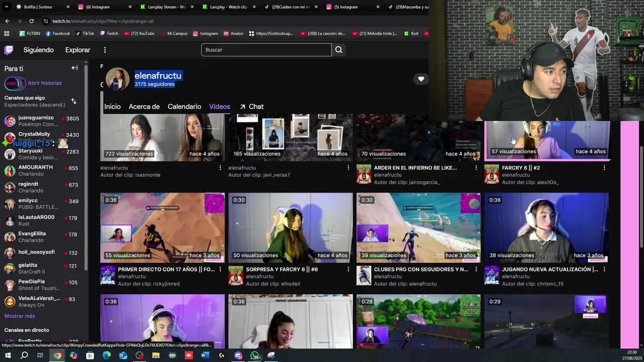Open the AMOURANTH channel in sidebar
Image resolution: width=644 pixels, height=362 pixels.
point(42,170)
